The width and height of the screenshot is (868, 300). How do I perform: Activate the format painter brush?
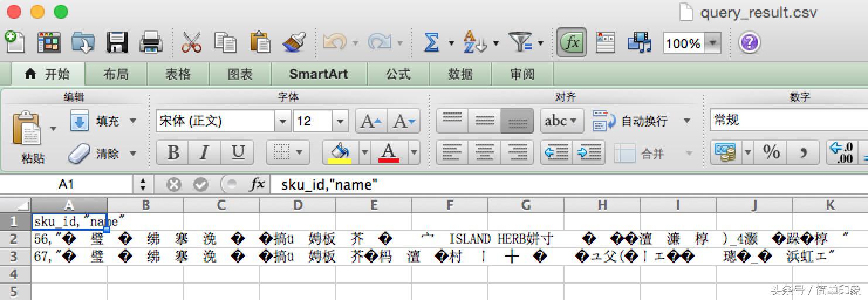coord(294,43)
